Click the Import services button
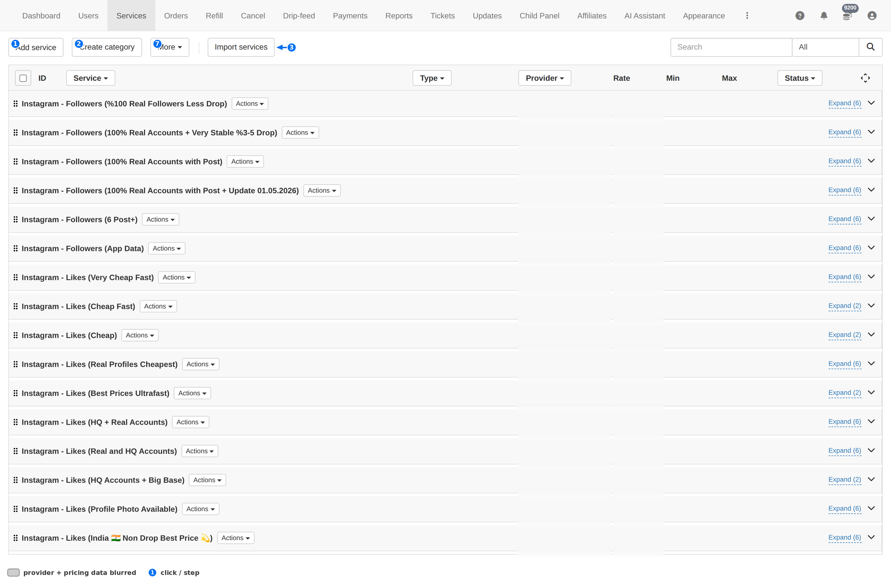This screenshot has height=588, width=891. pyautogui.click(x=241, y=47)
